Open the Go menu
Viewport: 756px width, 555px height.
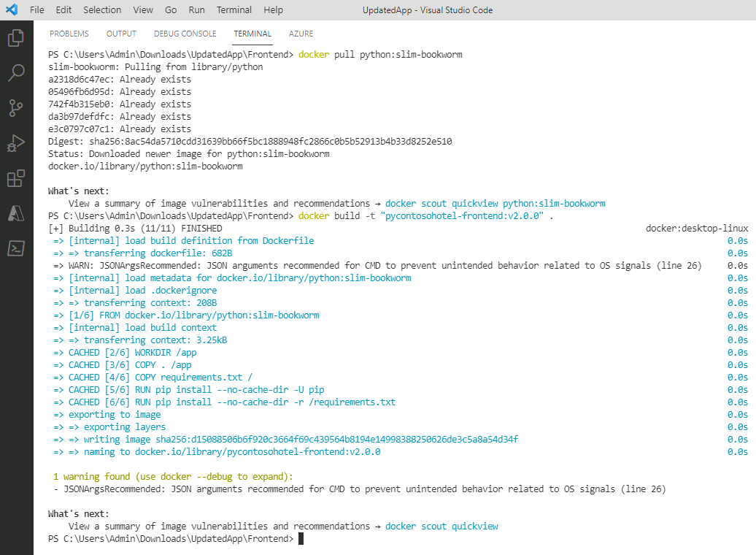[x=171, y=9]
